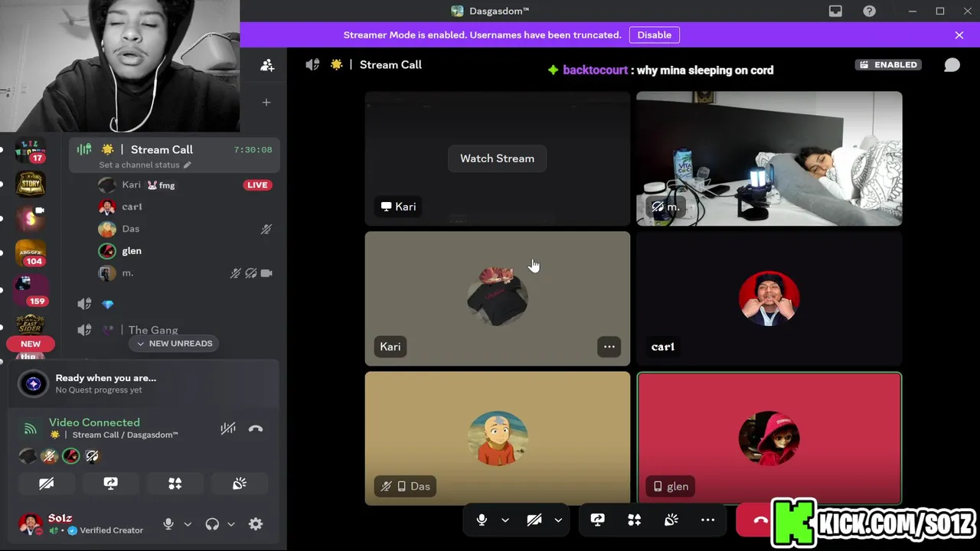The height and width of the screenshot is (551, 980).
Task: Open the server icon with 159 badge
Action: pyautogui.click(x=31, y=290)
